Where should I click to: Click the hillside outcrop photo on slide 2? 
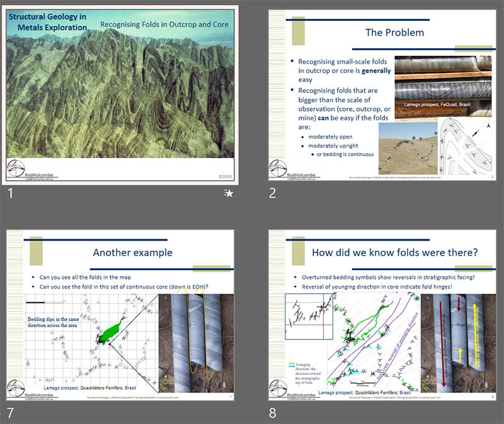point(408,147)
